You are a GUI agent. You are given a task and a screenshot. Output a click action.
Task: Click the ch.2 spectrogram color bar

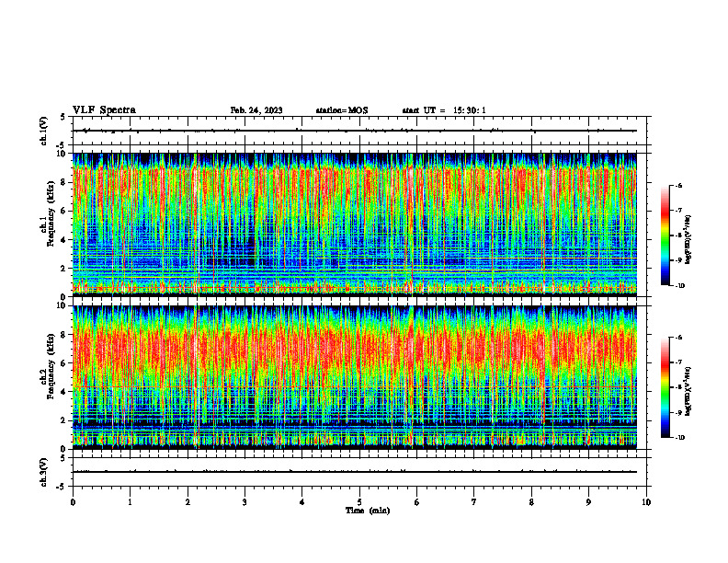pos(665,387)
